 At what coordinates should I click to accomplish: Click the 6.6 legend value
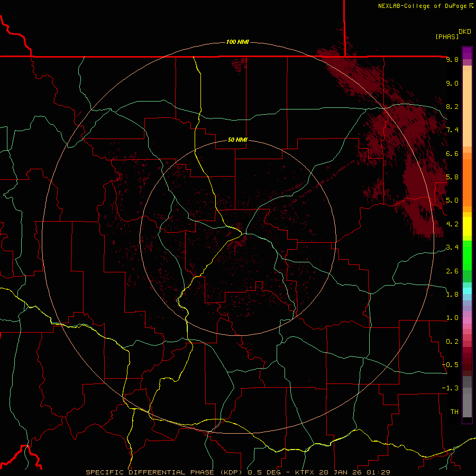coord(452,153)
